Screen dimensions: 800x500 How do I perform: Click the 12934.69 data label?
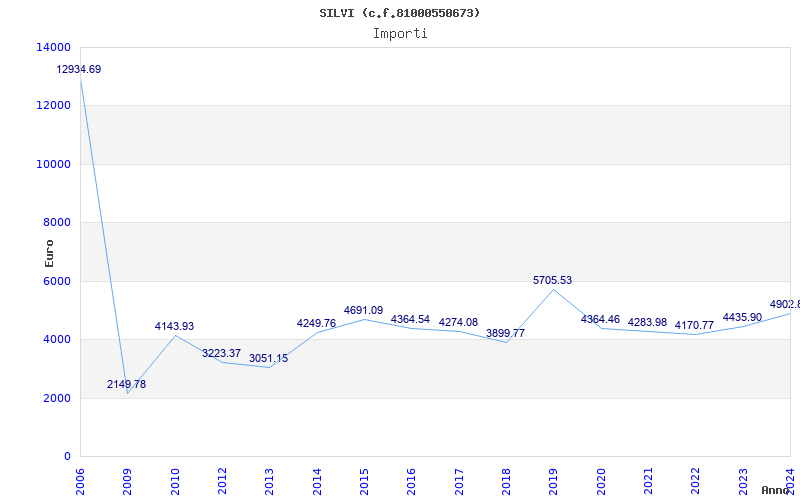(x=79, y=70)
